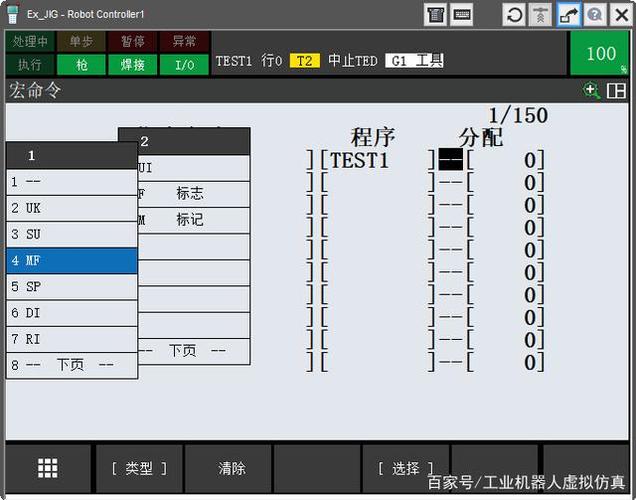Toggle the split window layout icon
The image size is (636, 500).
[x=616, y=90]
